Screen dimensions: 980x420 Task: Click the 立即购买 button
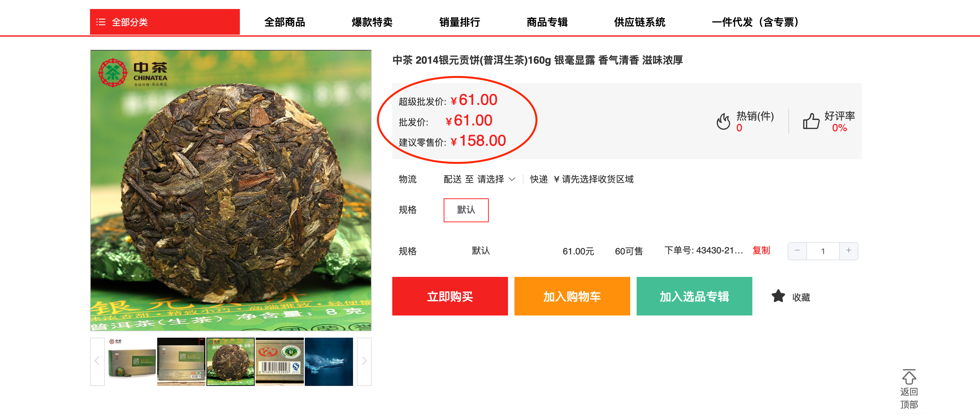450,296
